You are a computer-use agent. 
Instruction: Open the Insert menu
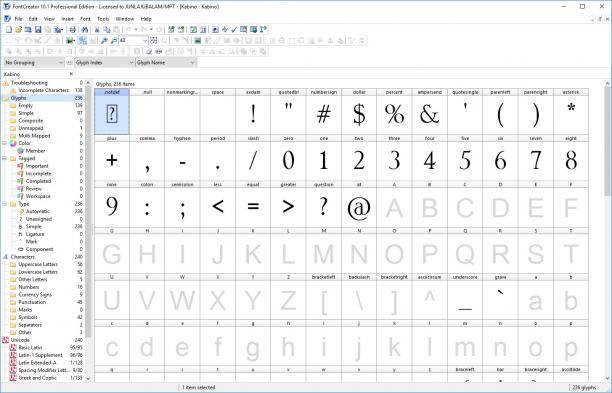(67, 19)
